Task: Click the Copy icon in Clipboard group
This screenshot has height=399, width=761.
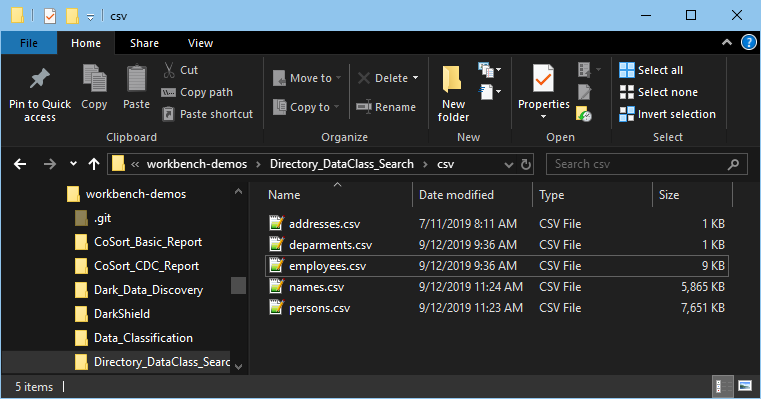Action: 95,78
